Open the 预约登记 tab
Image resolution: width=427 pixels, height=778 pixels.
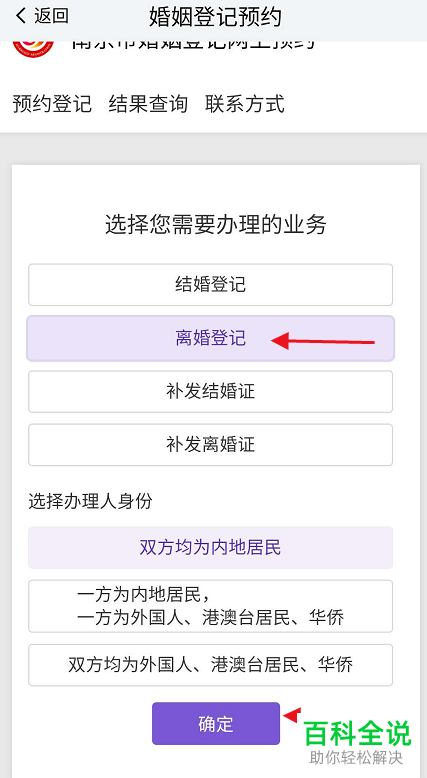click(52, 105)
